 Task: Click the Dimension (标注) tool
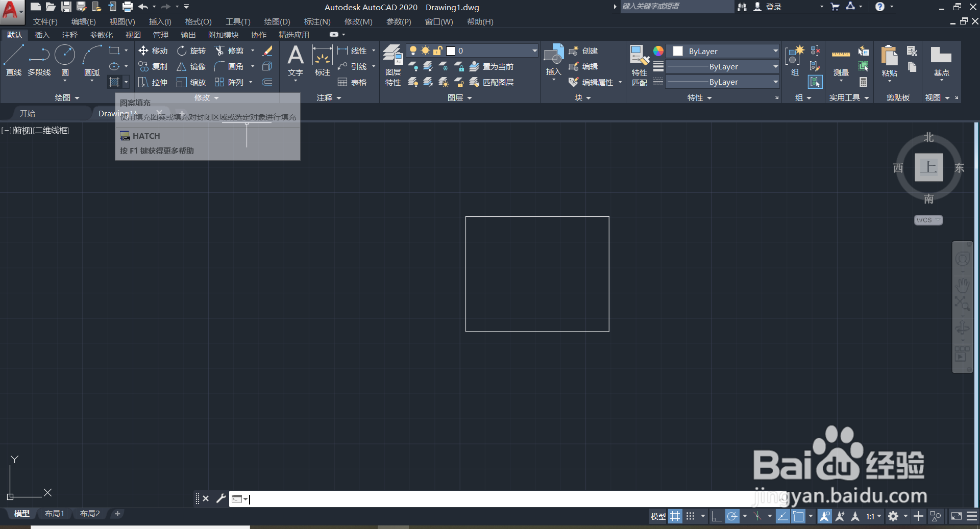point(323,60)
